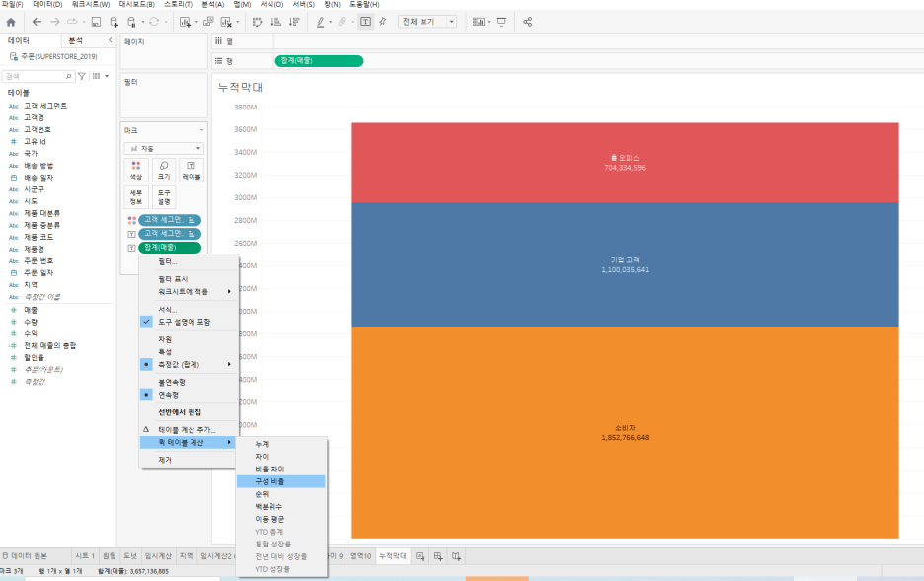Click the sort descending icon
Image resolution: width=924 pixels, height=581 pixels.
click(x=294, y=22)
